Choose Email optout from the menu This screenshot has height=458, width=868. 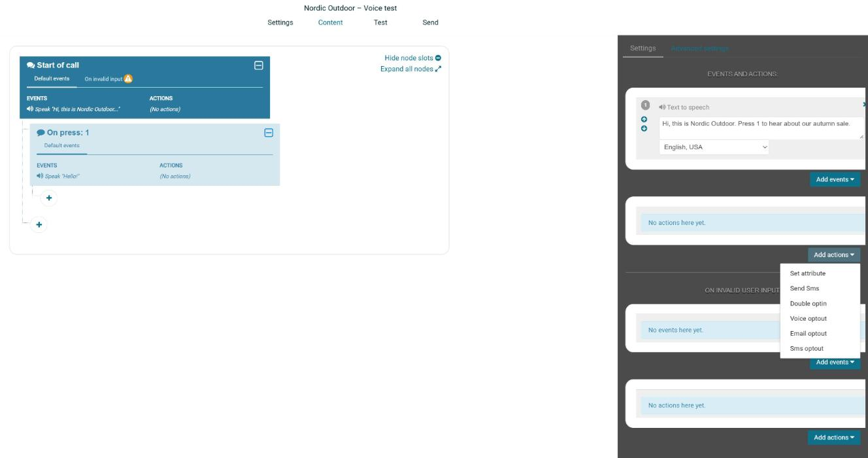(808, 334)
